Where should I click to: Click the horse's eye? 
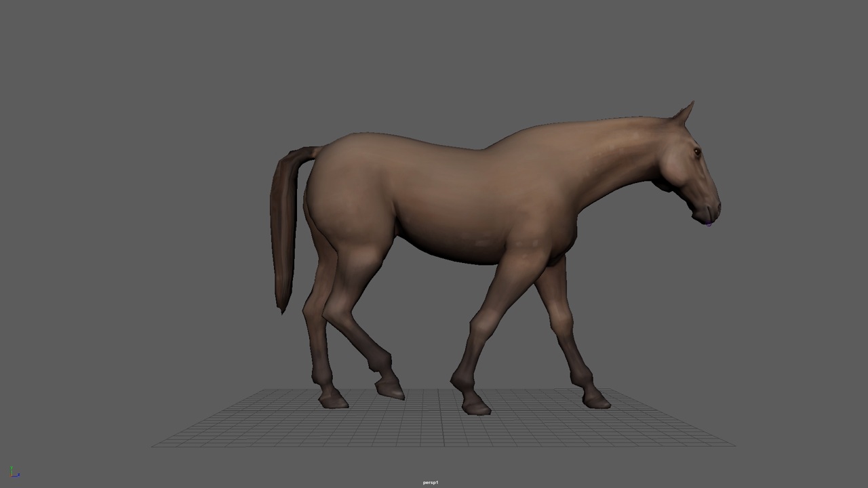[697, 152]
